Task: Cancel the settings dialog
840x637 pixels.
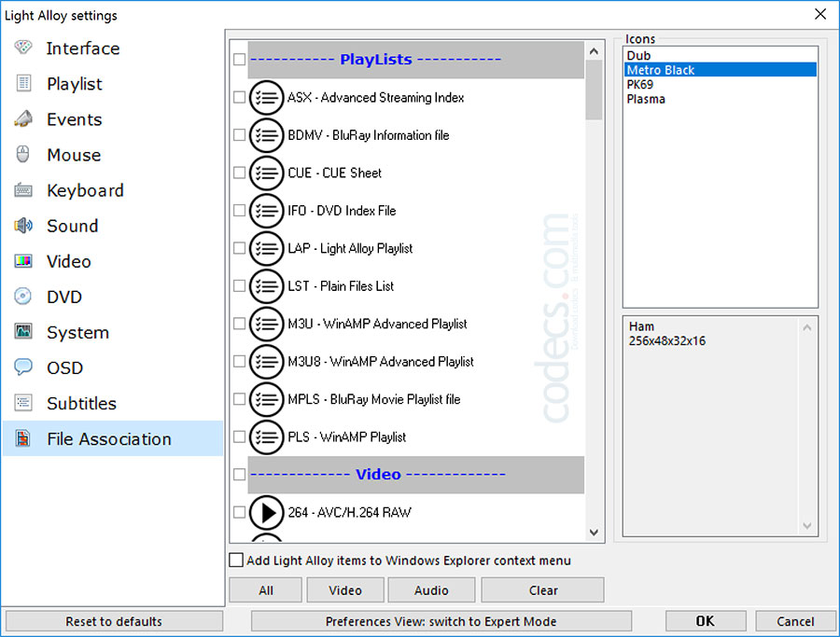Action: click(795, 621)
